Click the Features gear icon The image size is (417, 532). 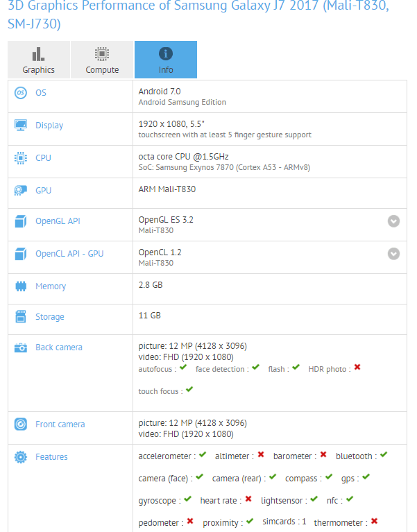click(x=21, y=457)
